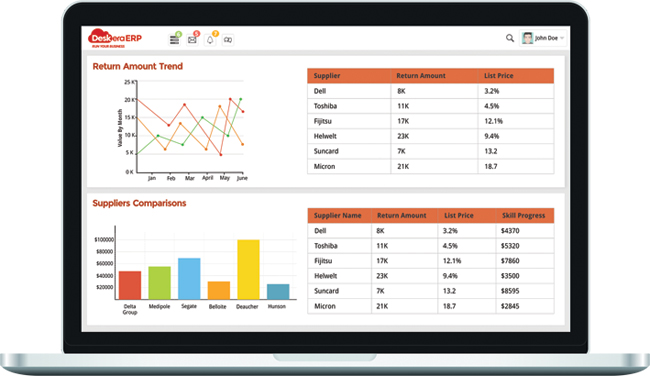Image resolution: width=650 pixels, height=376 pixels.
Task: Click John Doe's profile avatar
Action: tap(527, 38)
